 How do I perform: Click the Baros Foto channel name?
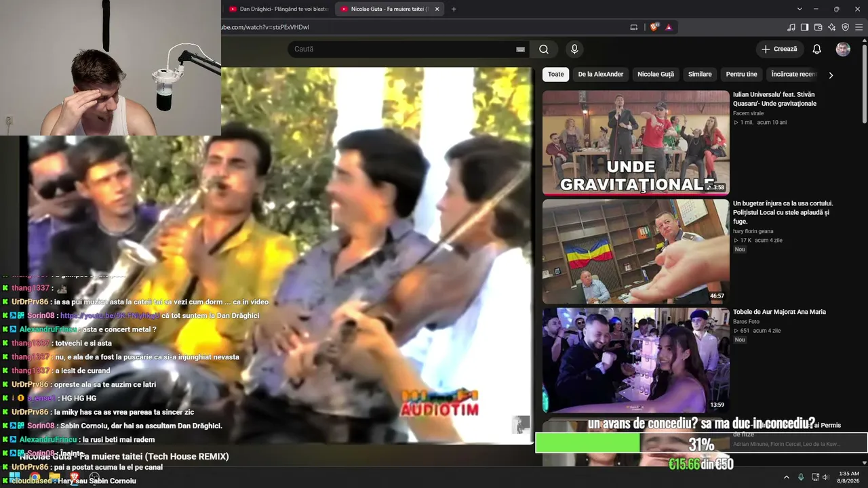[x=746, y=321]
